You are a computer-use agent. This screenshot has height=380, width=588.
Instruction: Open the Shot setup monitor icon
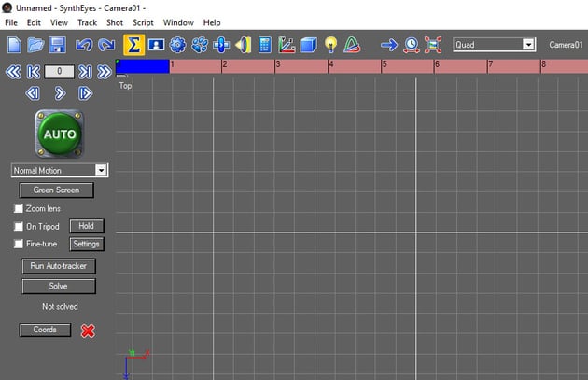[156, 45]
